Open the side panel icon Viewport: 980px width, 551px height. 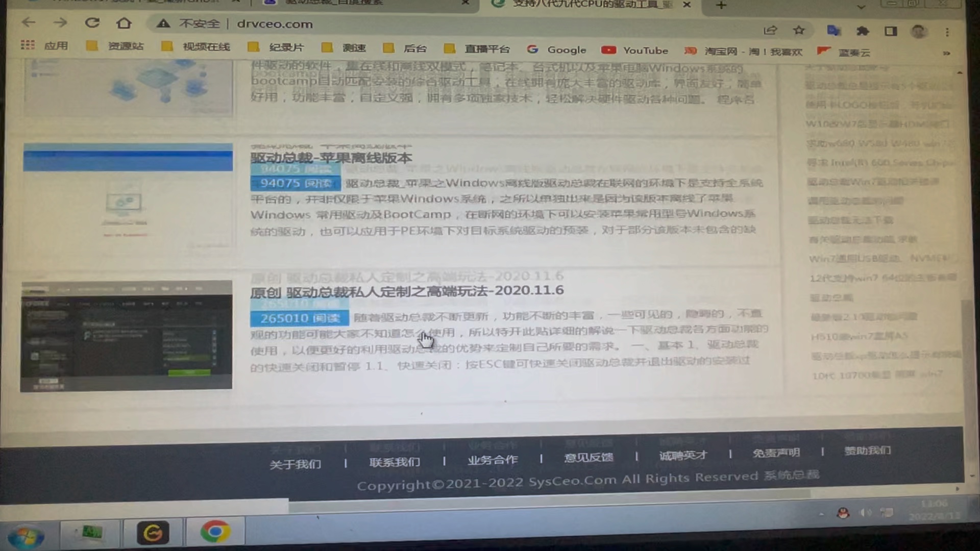[891, 32]
